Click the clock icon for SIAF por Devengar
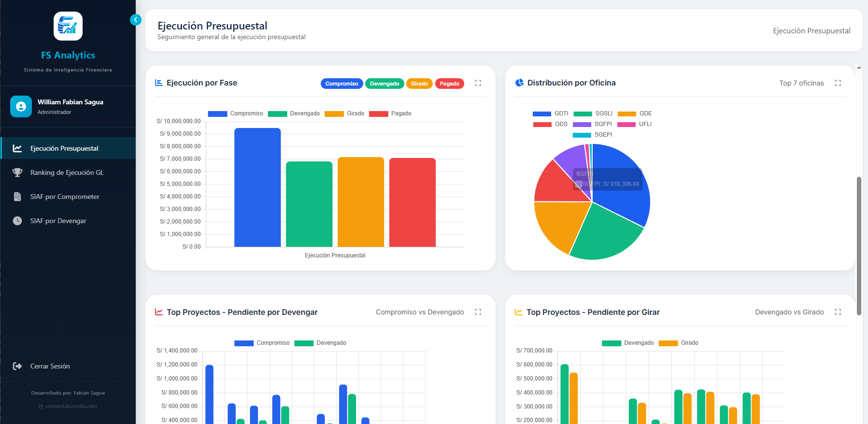 point(17,221)
